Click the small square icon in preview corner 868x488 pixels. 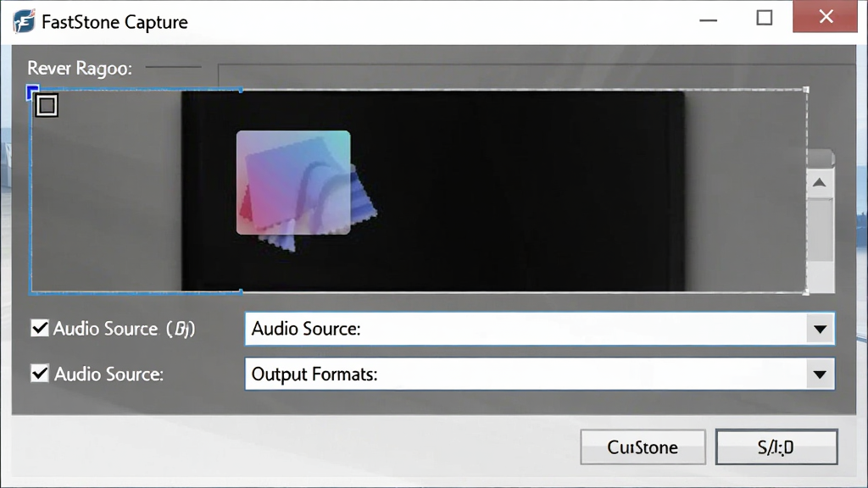(x=47, y=105)
